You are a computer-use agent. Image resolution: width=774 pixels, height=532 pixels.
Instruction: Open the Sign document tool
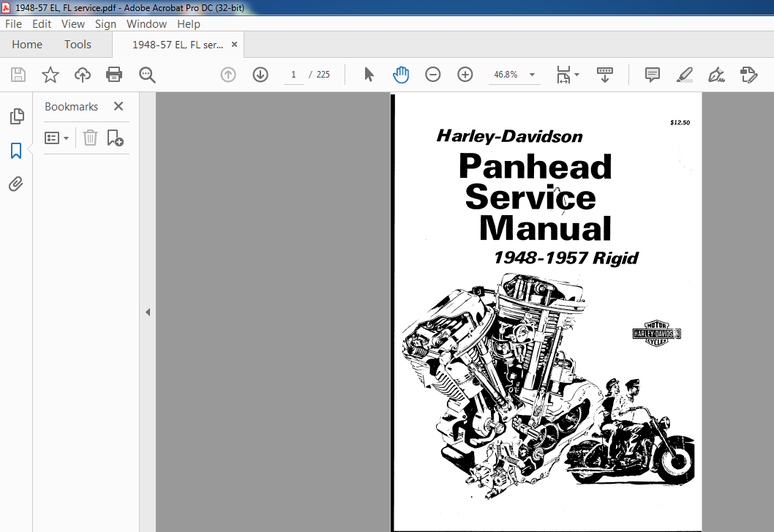(x=716, y=75)
